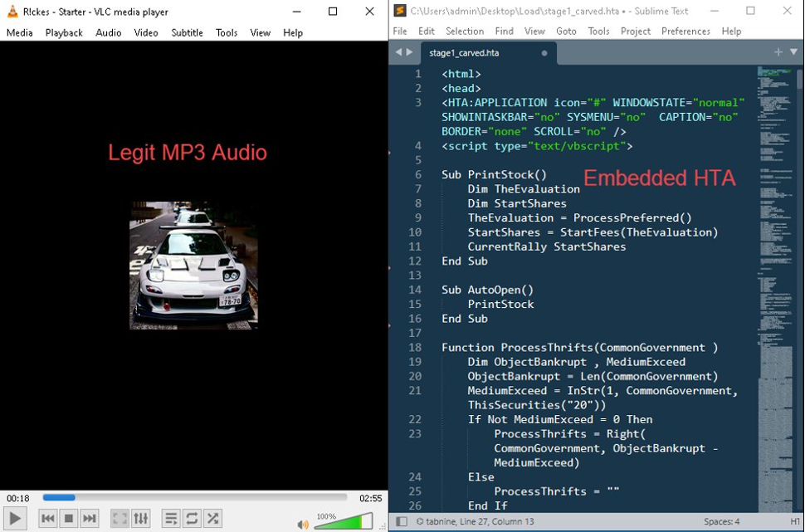The width and height of the screenshot is (805, 532).
Task: Seek in the VLC playback progress bar
Action: [195, 497]
